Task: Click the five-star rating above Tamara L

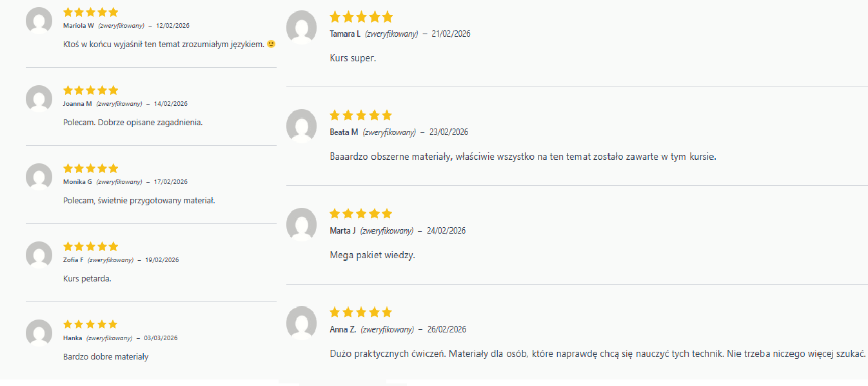Action: pos(360,17)
